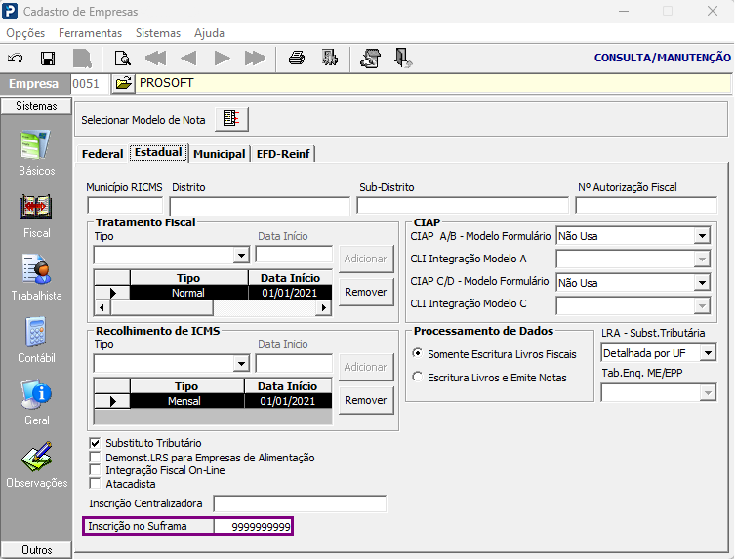The image size is (735, 560).
Task: Click the printer icon in toolbar
Action: [297, 59]
